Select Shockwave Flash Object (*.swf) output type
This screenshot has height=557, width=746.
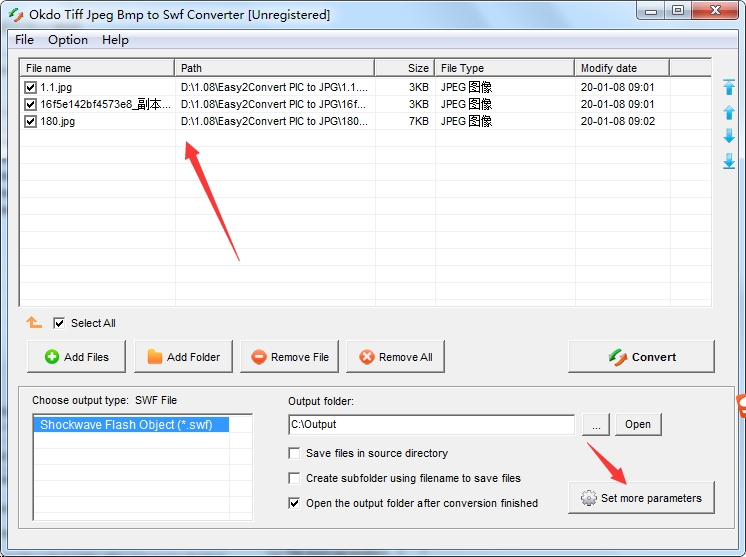(x=131, y=425)
